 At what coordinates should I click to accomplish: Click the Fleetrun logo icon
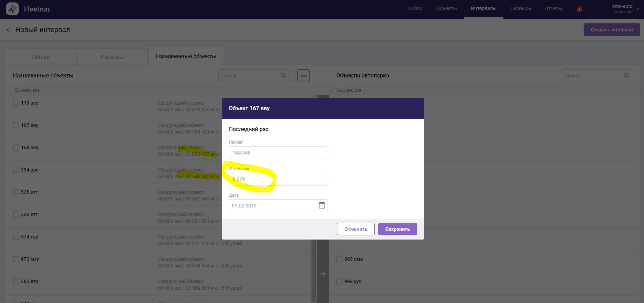13,9
